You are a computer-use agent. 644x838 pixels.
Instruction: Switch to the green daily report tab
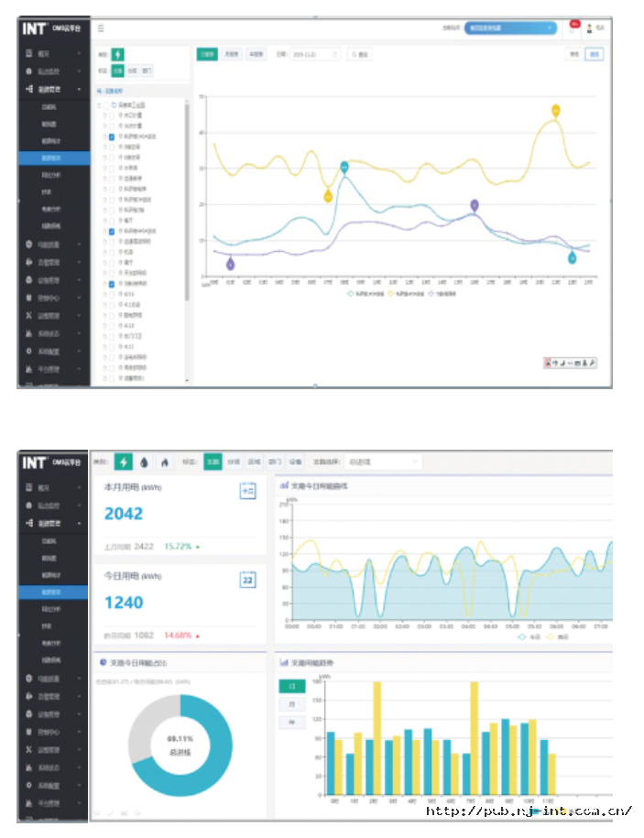point(207,55)
